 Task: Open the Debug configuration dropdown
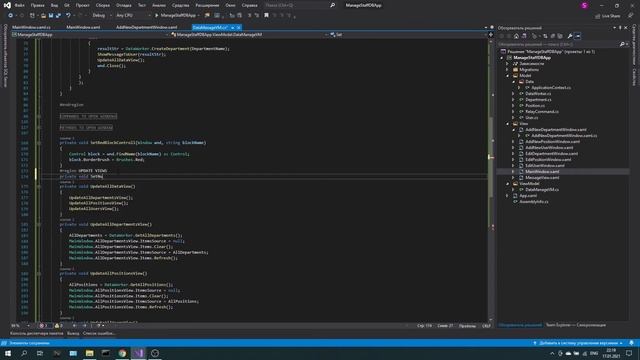point(102,16)
